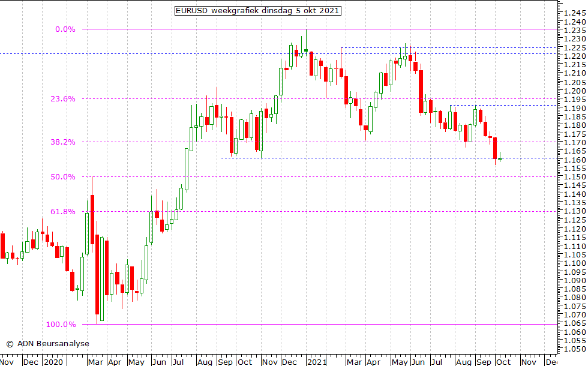The height and width of the screenshot is (366, 588).
Task: Click the Jul label before Aug 2020
Action: point(178,362)
